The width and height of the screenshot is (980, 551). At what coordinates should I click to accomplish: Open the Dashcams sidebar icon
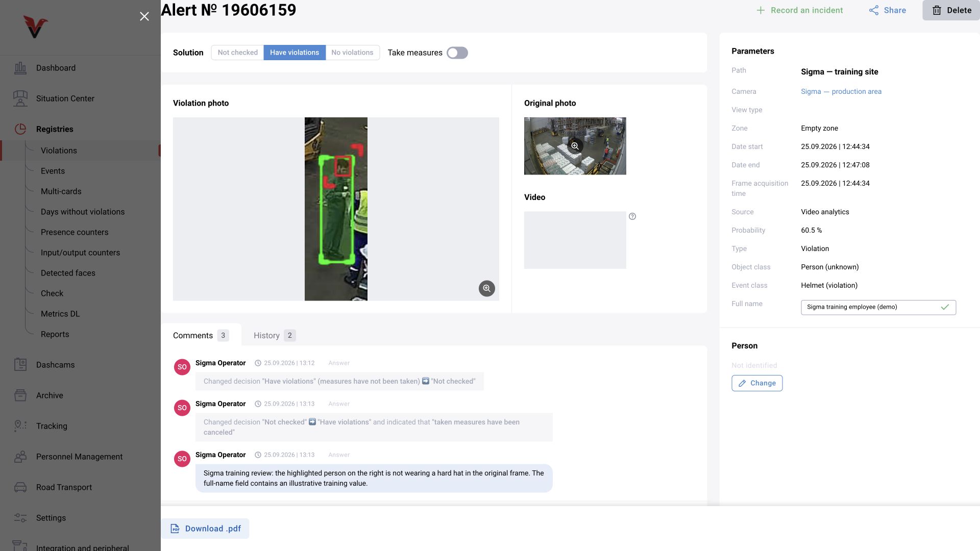point(20,364)
